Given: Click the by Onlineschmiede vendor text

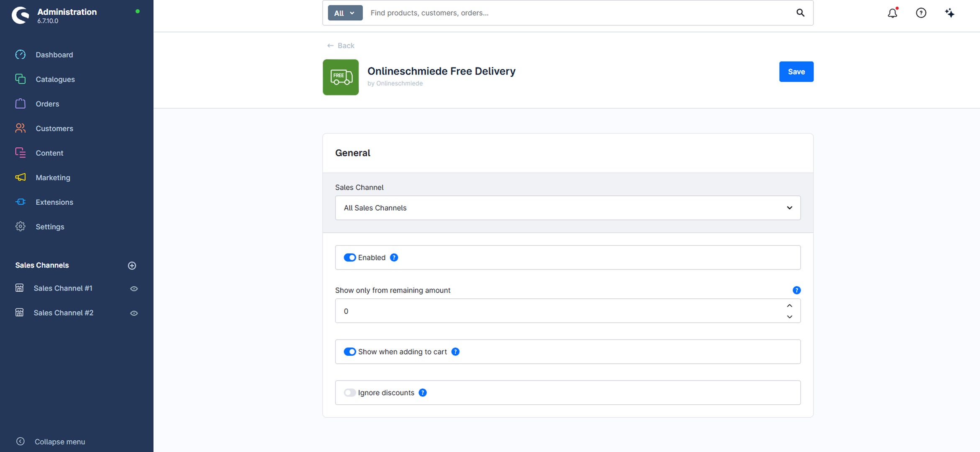Looking at the screenshot, I should (395, 83).
